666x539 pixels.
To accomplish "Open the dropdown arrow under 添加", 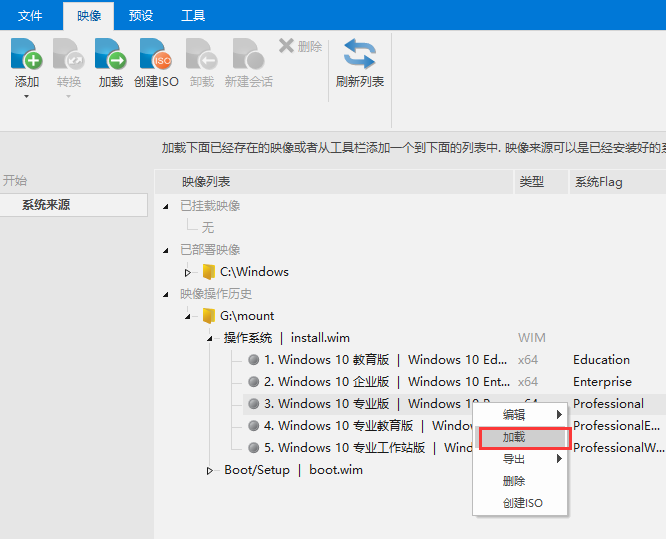I will [x=26, y=97].
